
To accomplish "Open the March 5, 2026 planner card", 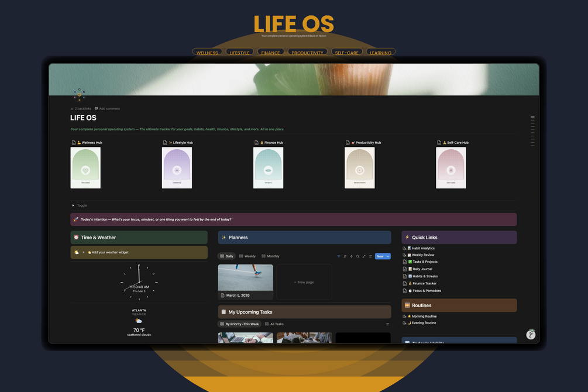I will (x=246, y=282).
